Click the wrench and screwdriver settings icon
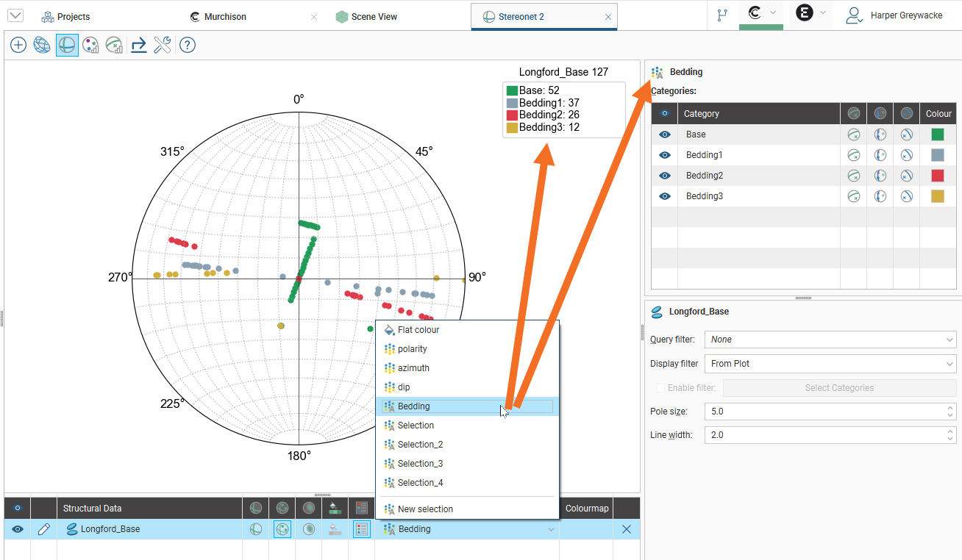 163,46
